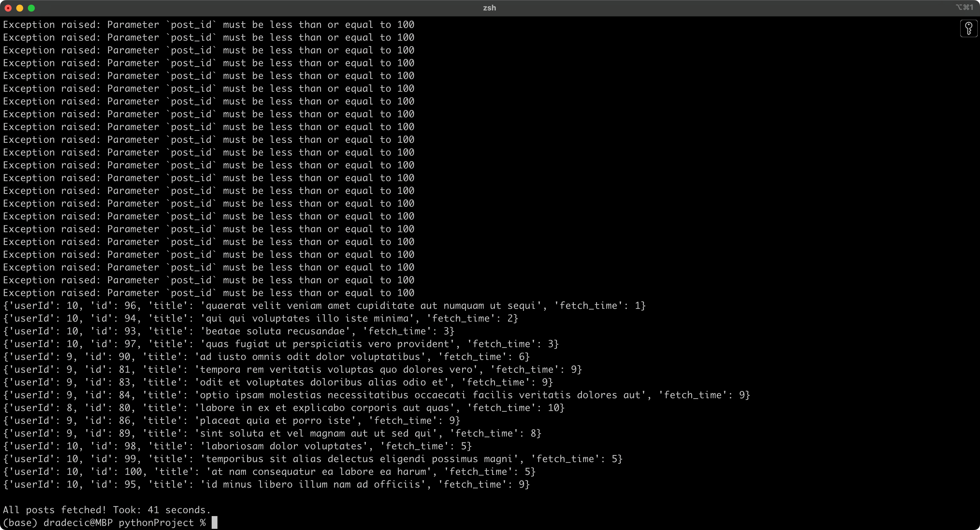Click the password manager key icon
Viewport: 980px width, 530px height.
coord(969,28)
